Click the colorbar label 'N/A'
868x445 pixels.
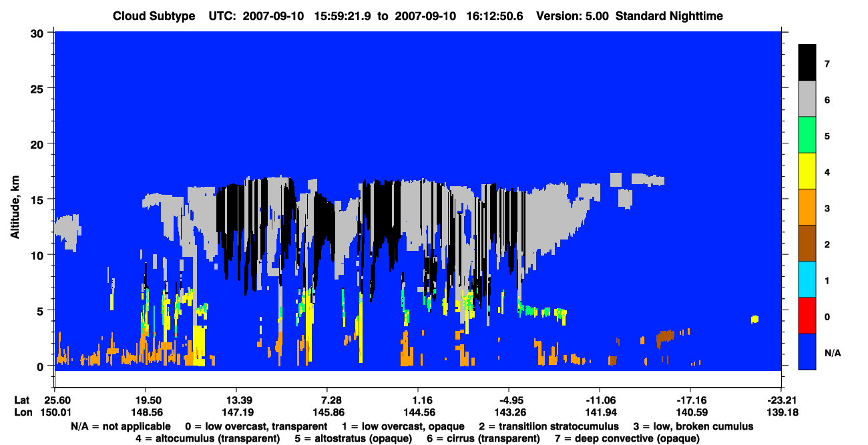pyautogui.click(x=833, y=352)
